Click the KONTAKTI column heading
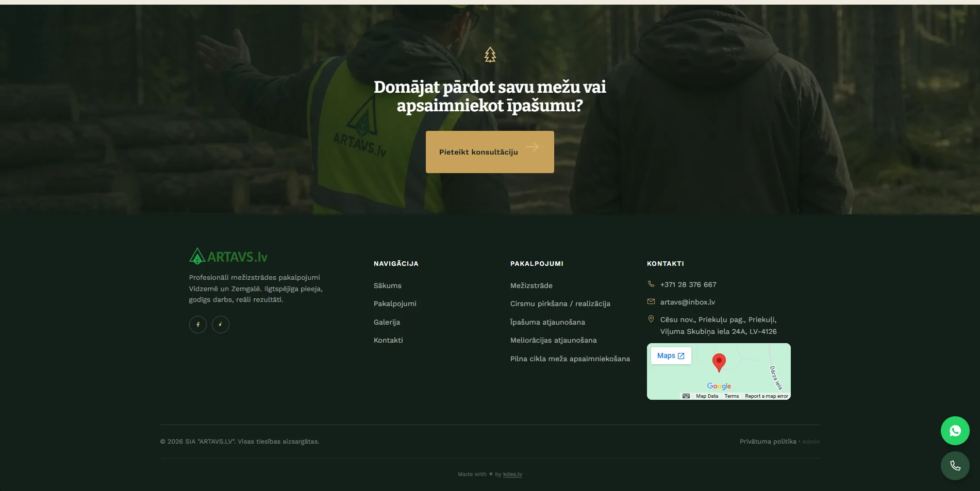 (x=666, y=263)
